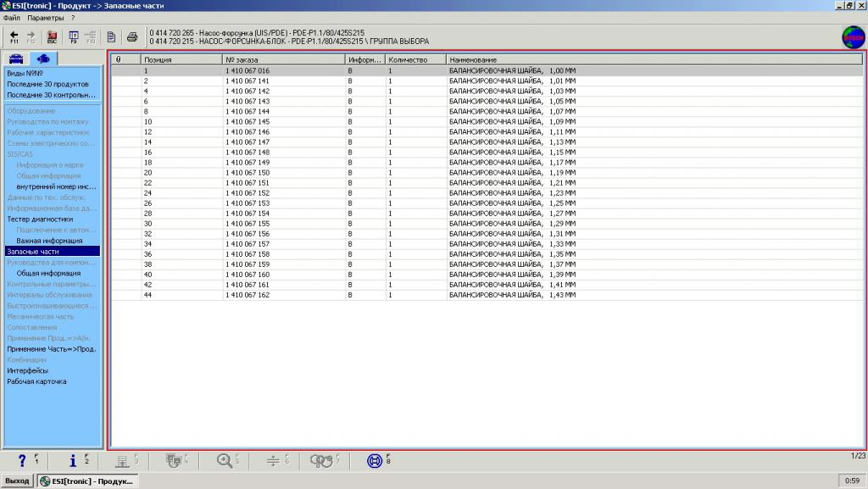Image resolution: width=868 pixels, height=489 pixels.
Task: Click the printer icon in toolbar
Action: 131,36
